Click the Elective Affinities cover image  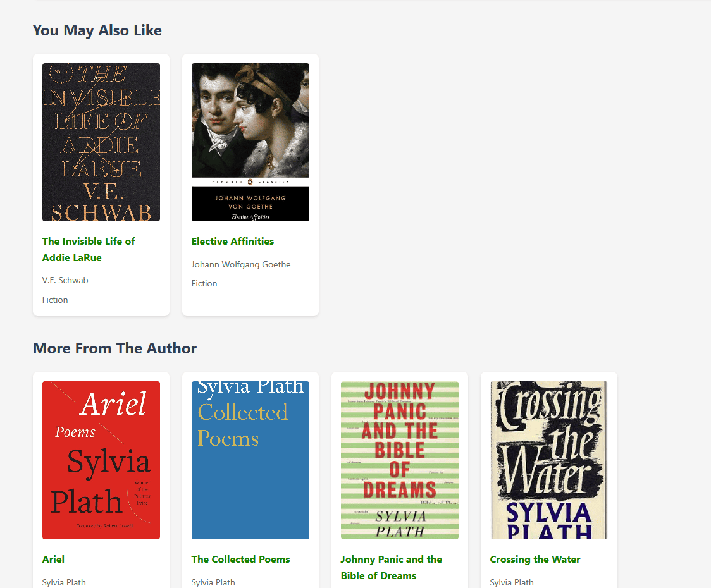click(x=250, y=142)
